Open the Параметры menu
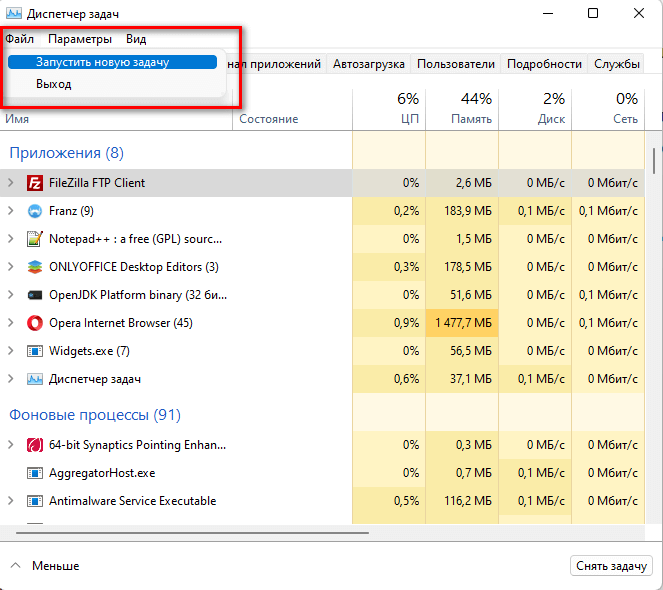 [x=80, y=39]
